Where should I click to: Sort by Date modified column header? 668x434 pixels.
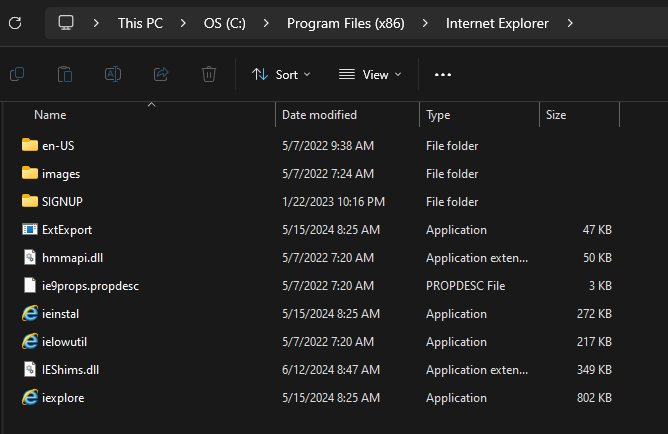[320, 115]
